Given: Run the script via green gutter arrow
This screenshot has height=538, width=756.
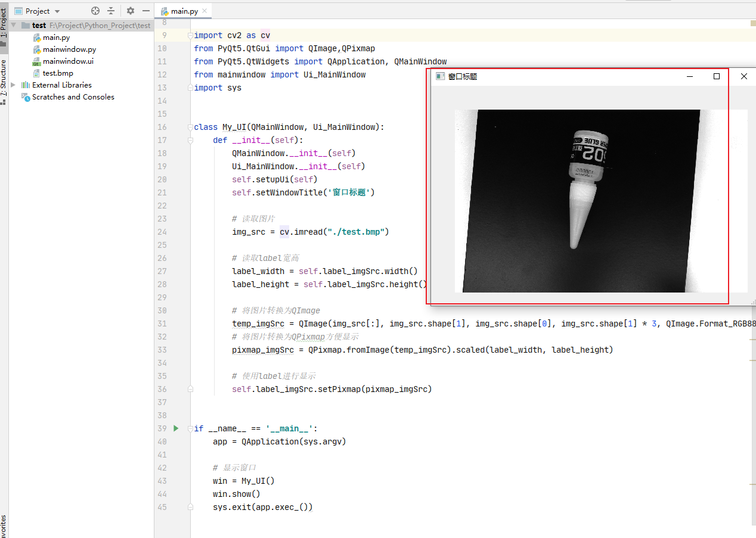Looking at the screenshot, I should tap(175, 428).
